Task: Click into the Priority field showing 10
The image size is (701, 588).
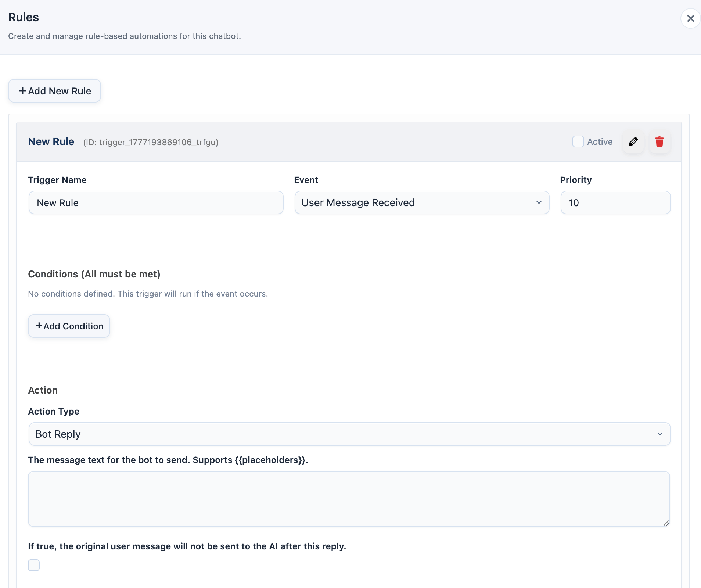Action: (x=615, y=202)
